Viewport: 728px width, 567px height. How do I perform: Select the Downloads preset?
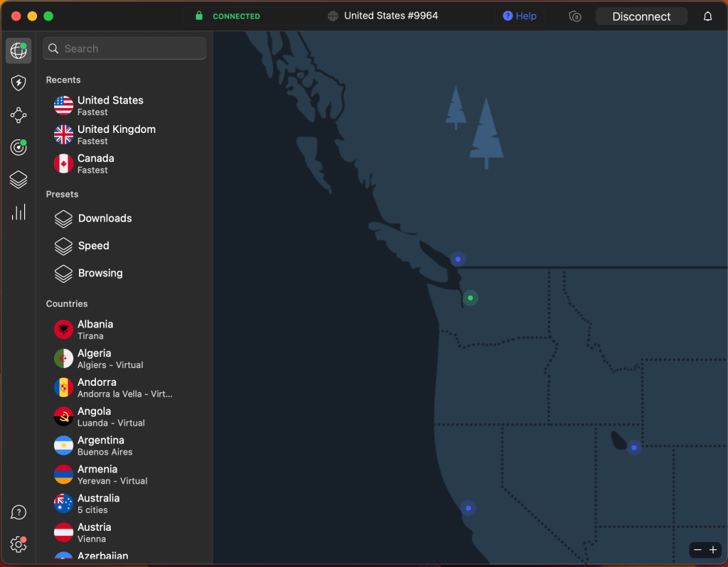pos(105,218)
